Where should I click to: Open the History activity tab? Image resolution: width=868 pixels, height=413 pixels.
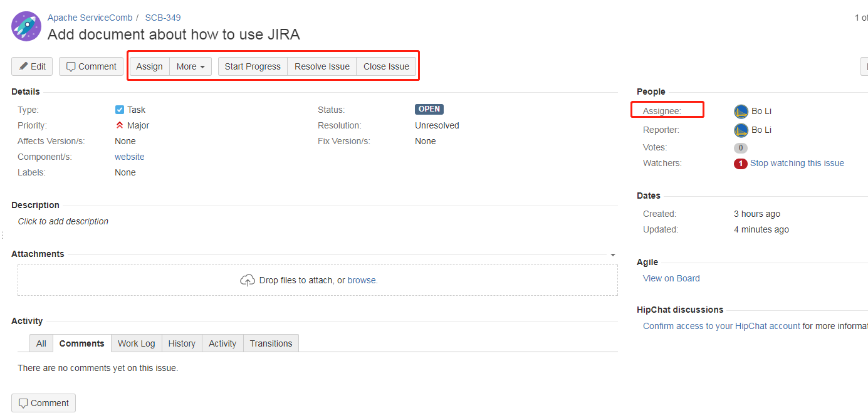point(182,343)
